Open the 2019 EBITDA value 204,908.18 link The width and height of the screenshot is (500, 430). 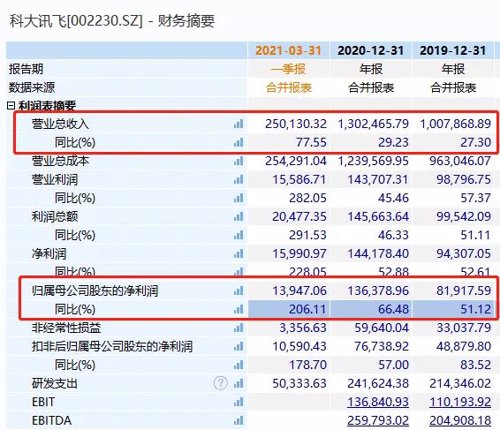(x=460, y=421)
